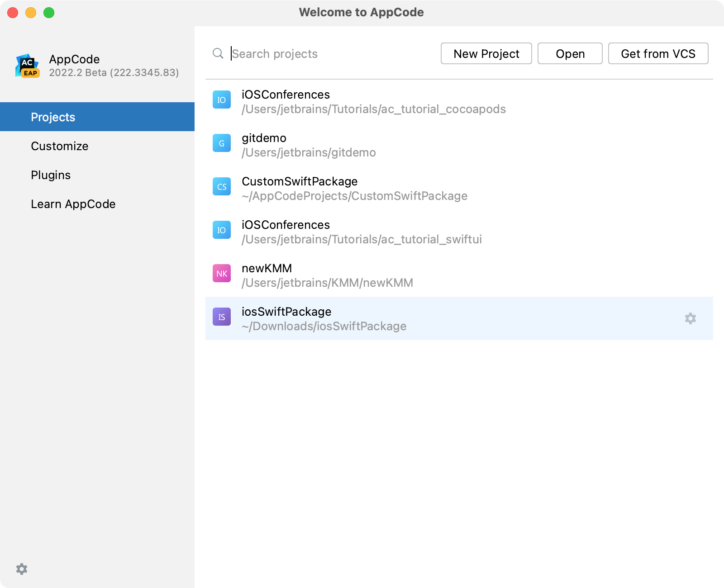Click the cocoapods iOSConferences IO project icon

(222, 100)
